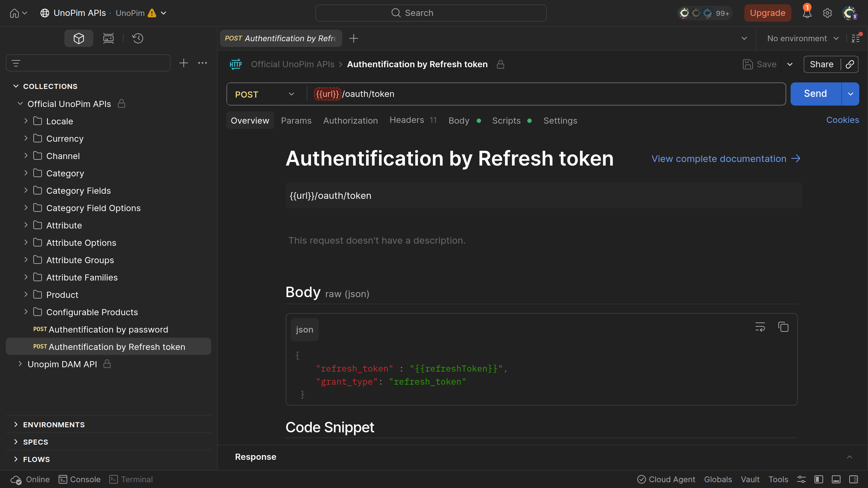Viewport: 868px width, 488px height.
Task: Switch to the Scripts tab
Action: pos(512,120)
